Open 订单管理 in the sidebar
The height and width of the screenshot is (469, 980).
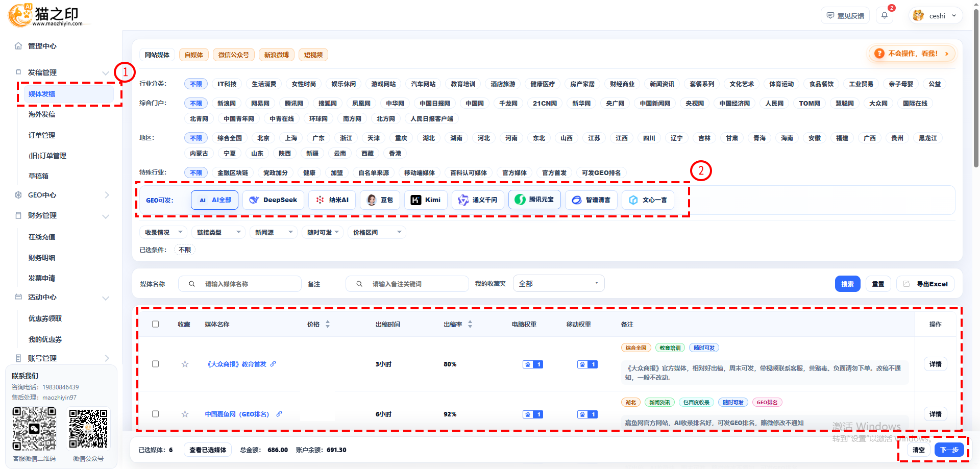42,135
